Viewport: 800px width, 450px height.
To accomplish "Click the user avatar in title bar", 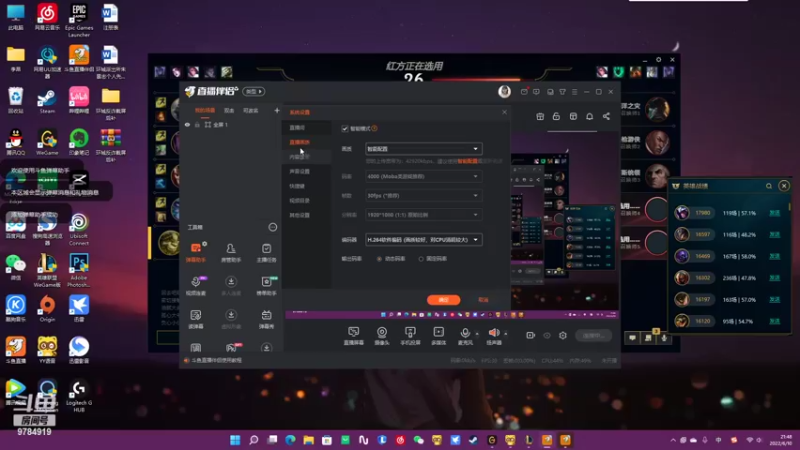I will (x=504, y=91).
